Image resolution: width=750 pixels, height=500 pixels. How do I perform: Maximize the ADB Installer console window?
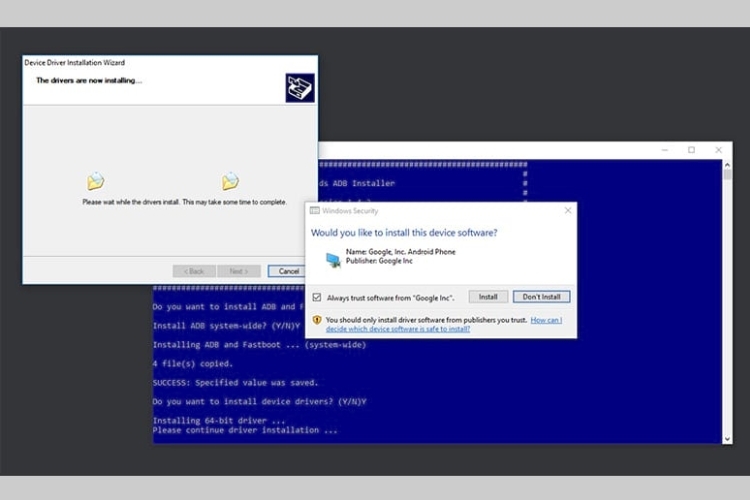coord(691,150)
